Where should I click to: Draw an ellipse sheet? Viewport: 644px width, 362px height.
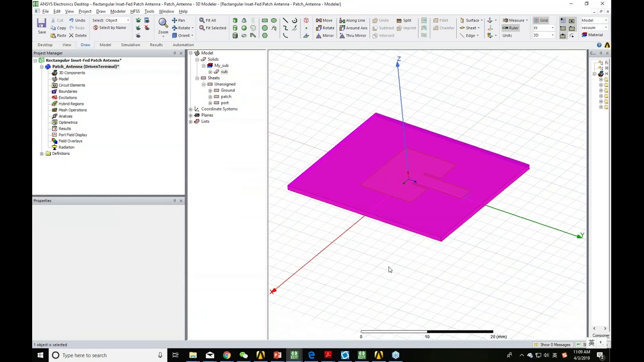tap(274, 21)
